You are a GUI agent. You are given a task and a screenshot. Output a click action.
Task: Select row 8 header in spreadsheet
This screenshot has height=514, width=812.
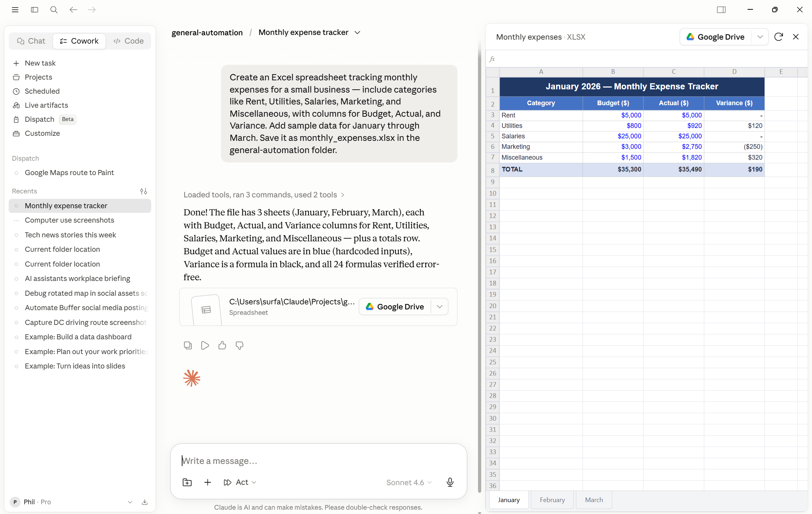pos(492,170)
